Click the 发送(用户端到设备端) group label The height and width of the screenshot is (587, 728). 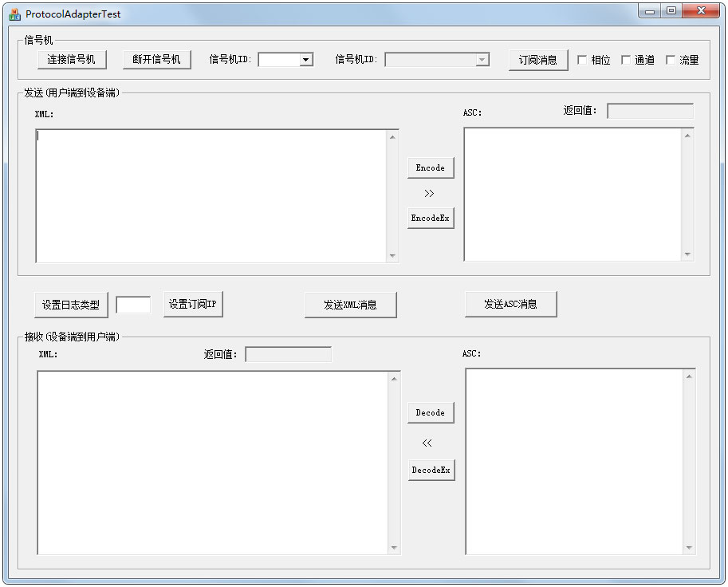pyautogui.click(x=72, y=93)
